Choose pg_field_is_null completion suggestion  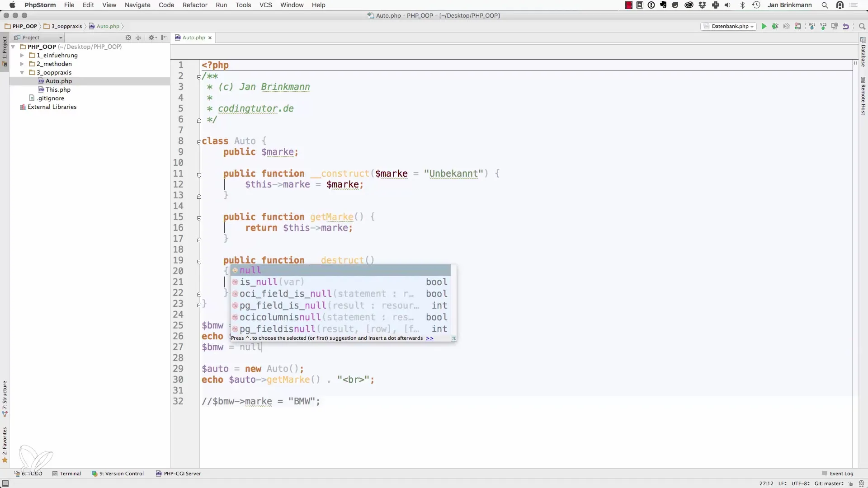tap(340, 305)
